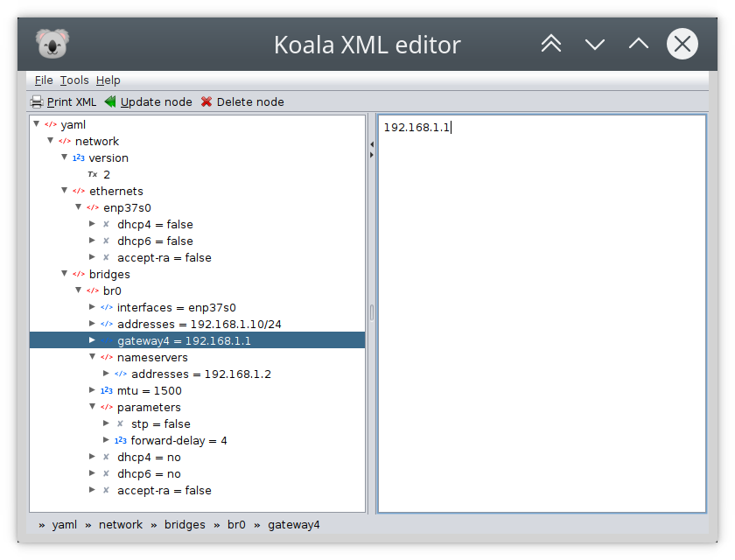735x560 pixels.
Task: Click gateway4 in the breadcrumb path
Action: pos(294,525)
